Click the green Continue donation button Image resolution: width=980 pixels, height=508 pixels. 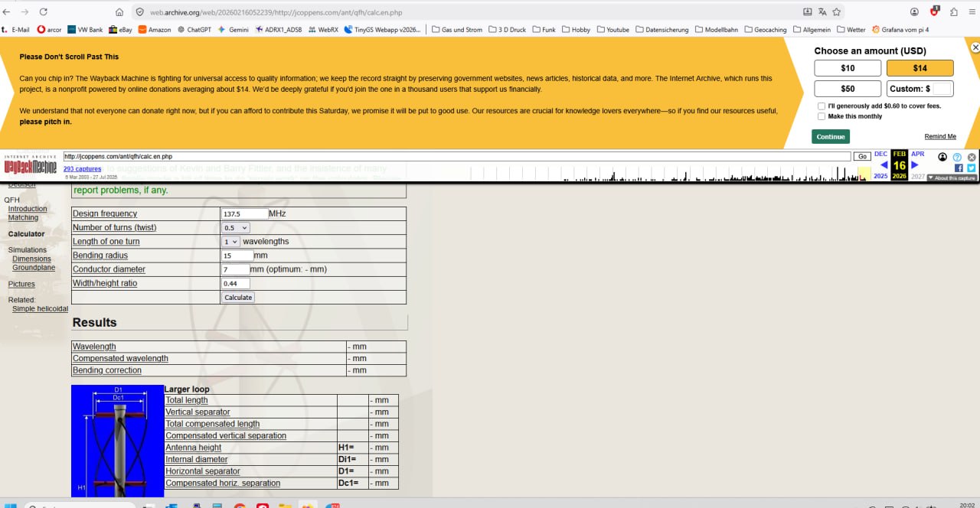(x=831, y=137)
